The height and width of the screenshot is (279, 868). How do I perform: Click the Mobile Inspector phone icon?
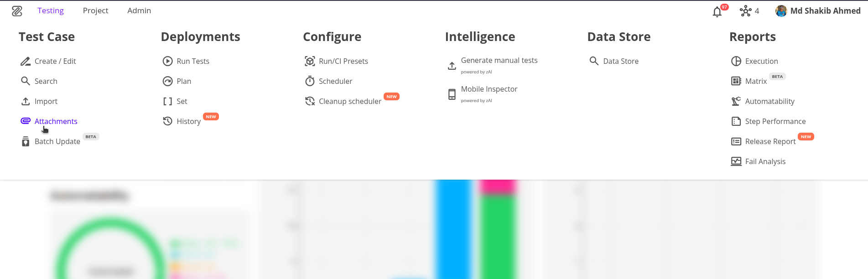pos(452,94)
